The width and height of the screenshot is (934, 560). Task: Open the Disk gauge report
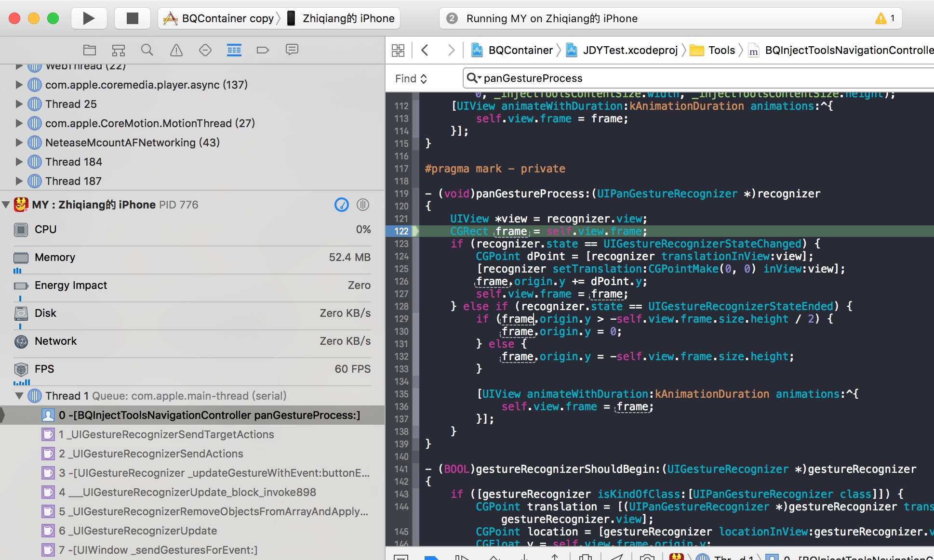click(192, 313)
